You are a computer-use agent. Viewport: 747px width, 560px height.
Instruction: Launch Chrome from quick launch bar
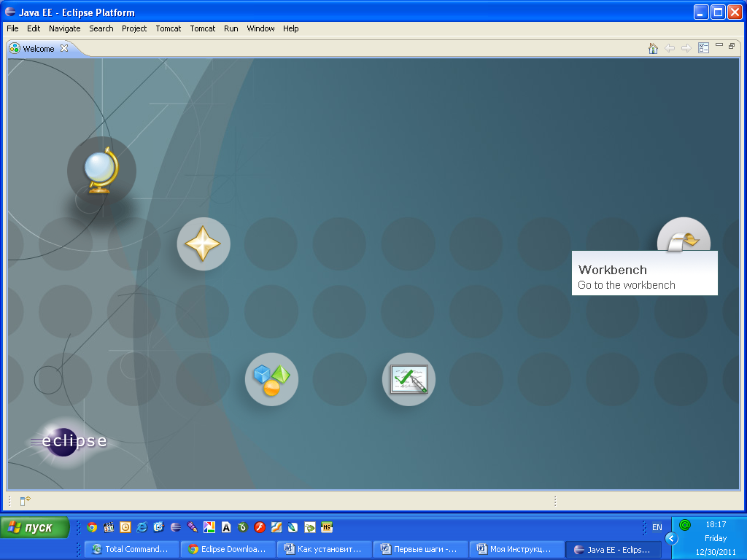pos(92,527)
